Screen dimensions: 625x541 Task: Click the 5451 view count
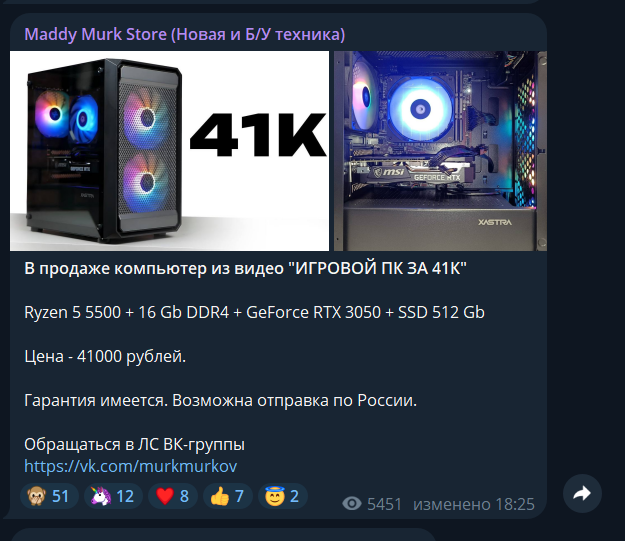pyautogui.click(x=384, y=504)
